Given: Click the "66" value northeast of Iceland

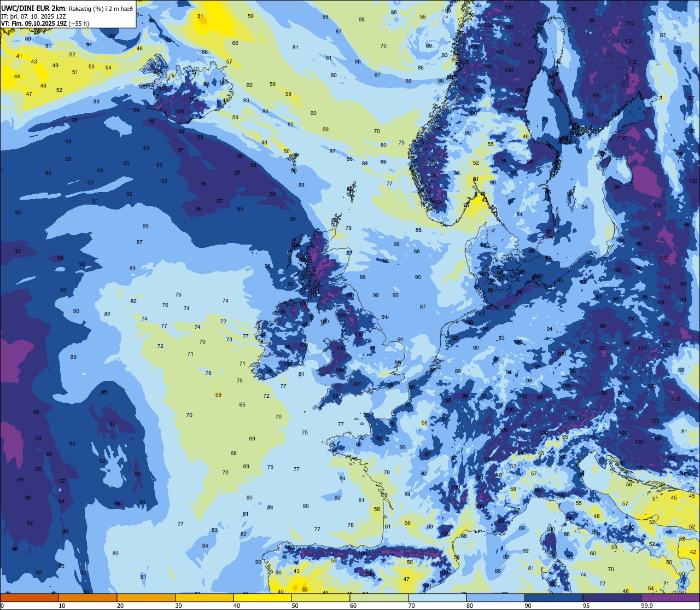Looking at the screenshot, I should pos(235,43).
